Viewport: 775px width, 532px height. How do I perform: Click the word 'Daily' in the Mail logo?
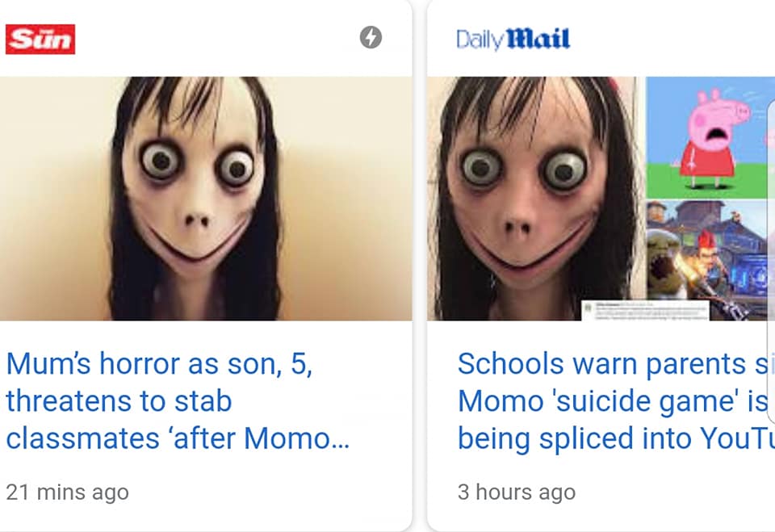pyautogui.click(x=480, y=40)
